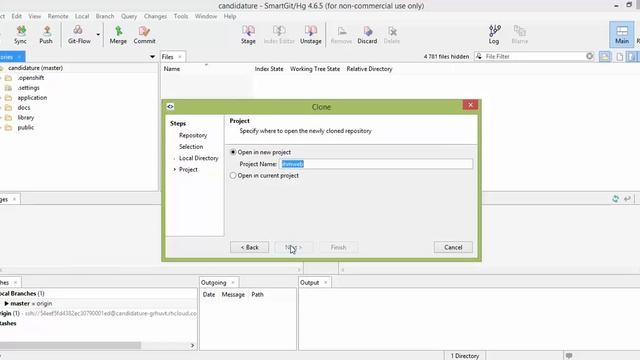This screenshot has width=640, height=360.
Task: Sort by Working Tree State column
Action: pos(315,69)
